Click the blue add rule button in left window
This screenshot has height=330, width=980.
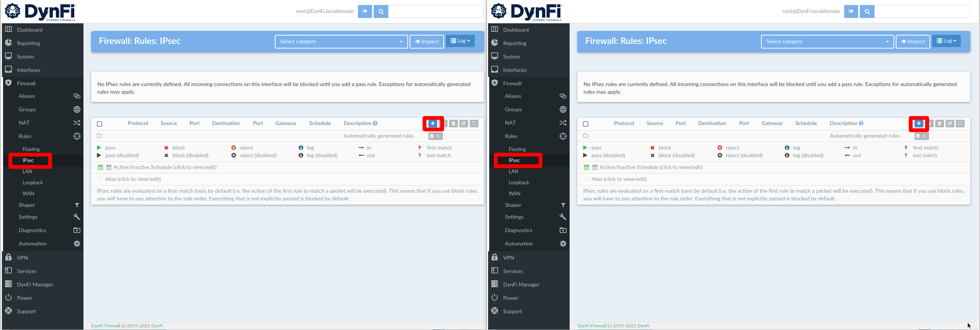pos(433,124)
